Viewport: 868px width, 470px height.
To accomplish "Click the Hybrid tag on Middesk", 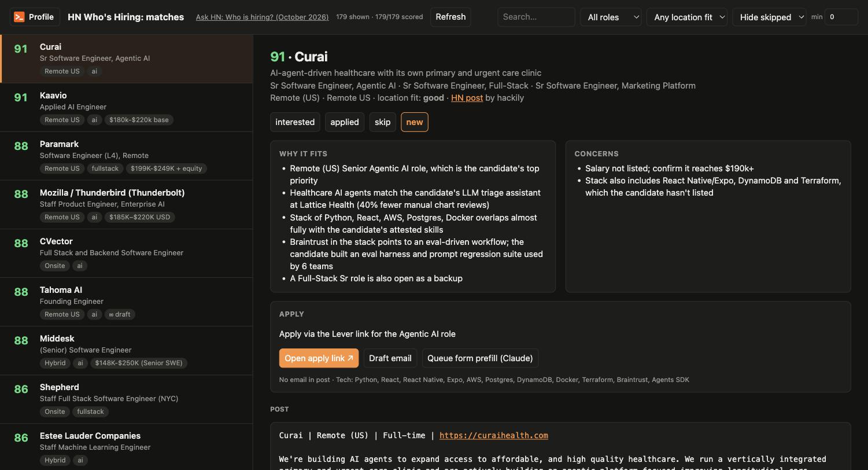I will [55, 363].
